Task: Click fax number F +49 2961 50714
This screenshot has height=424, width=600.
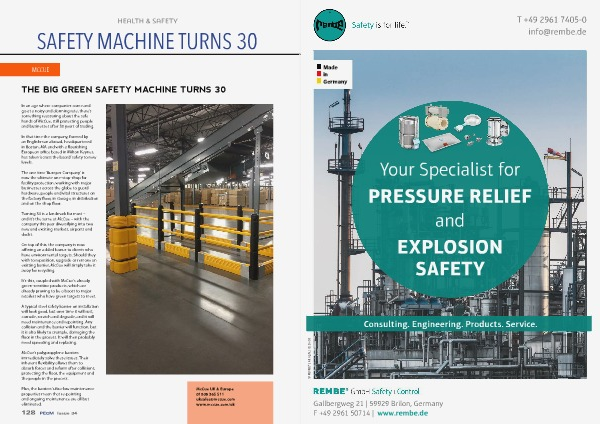Action: coord(342,413)
